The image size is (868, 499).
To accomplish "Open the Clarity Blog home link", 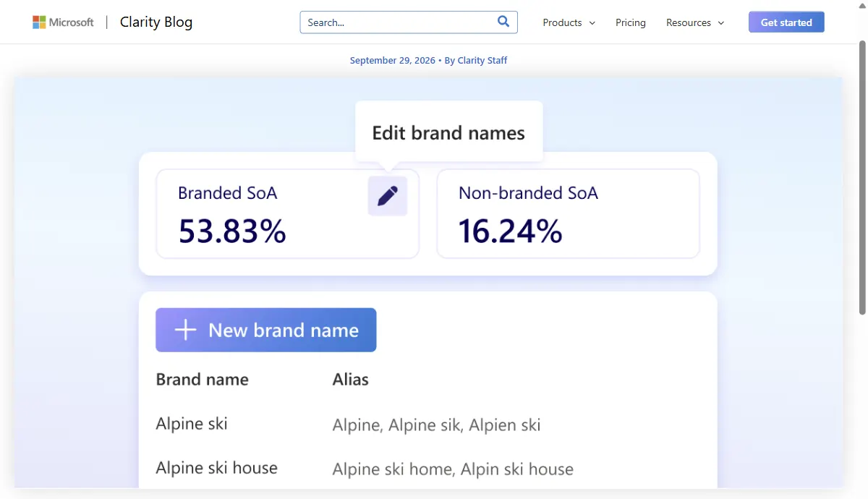I will click(156, 22).
